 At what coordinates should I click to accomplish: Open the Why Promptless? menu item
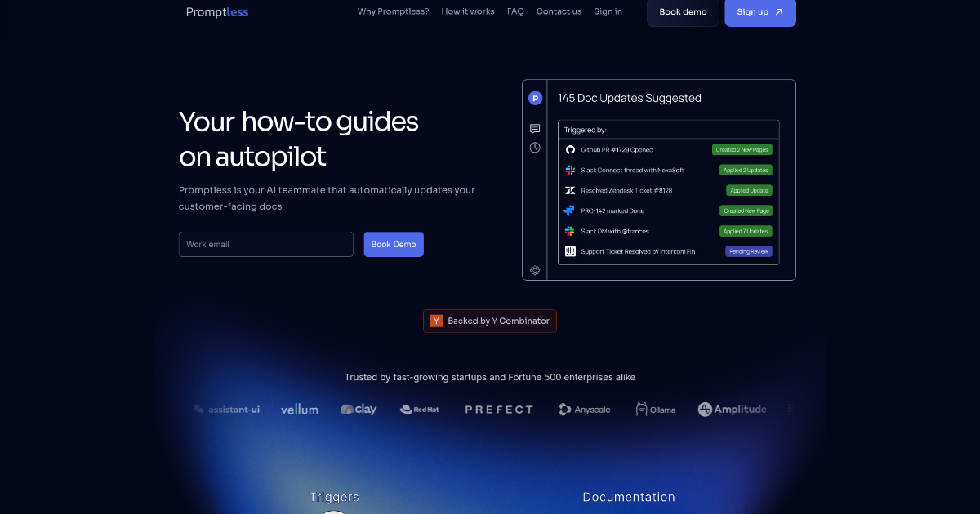393,11
